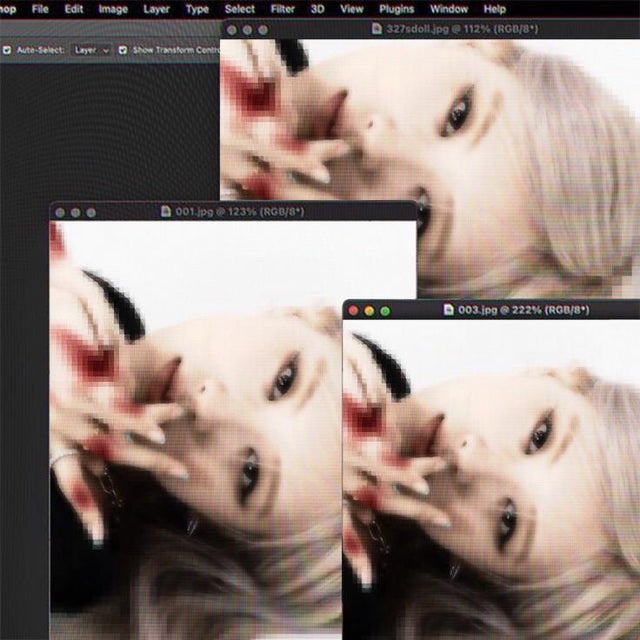The height and width of the screenshot is (640, 640).
Task: Click the document icon in 003.jpg title bar
Action: tap(449, 311)
